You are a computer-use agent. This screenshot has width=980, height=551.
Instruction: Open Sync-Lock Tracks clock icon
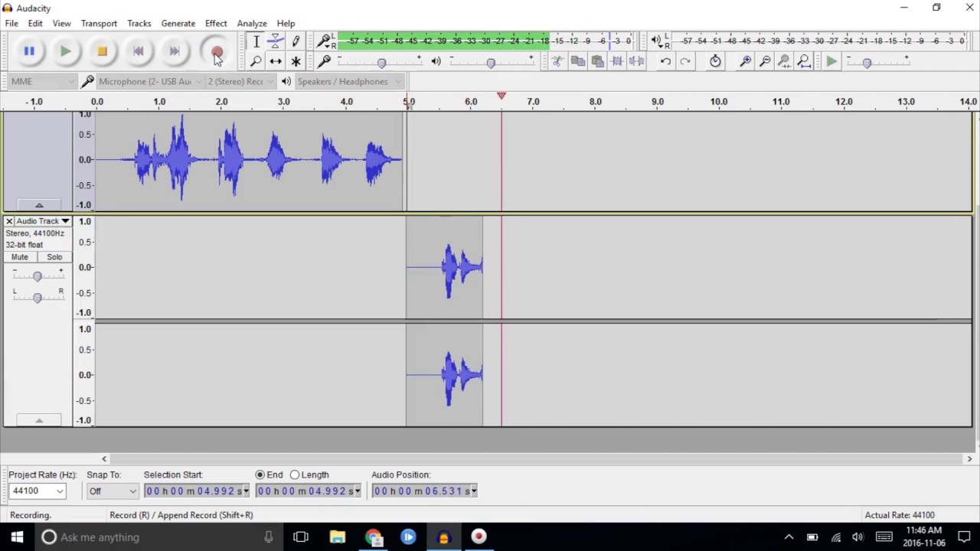[x=715, y=61]
